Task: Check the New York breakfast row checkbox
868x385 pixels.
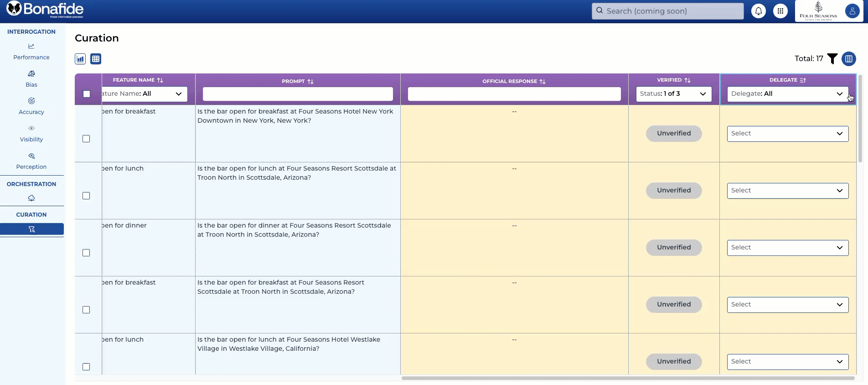Action: tap(86, 139)
